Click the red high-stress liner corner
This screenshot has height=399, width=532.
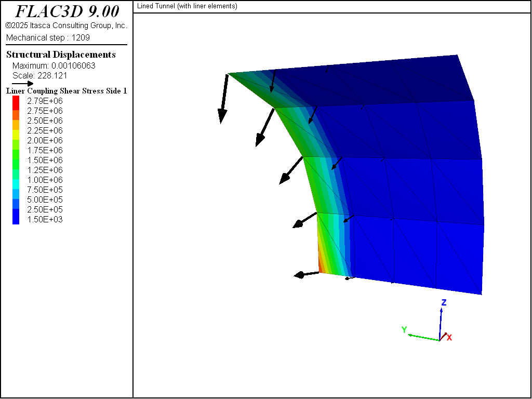pyautogui.click(x=320, y=267)
